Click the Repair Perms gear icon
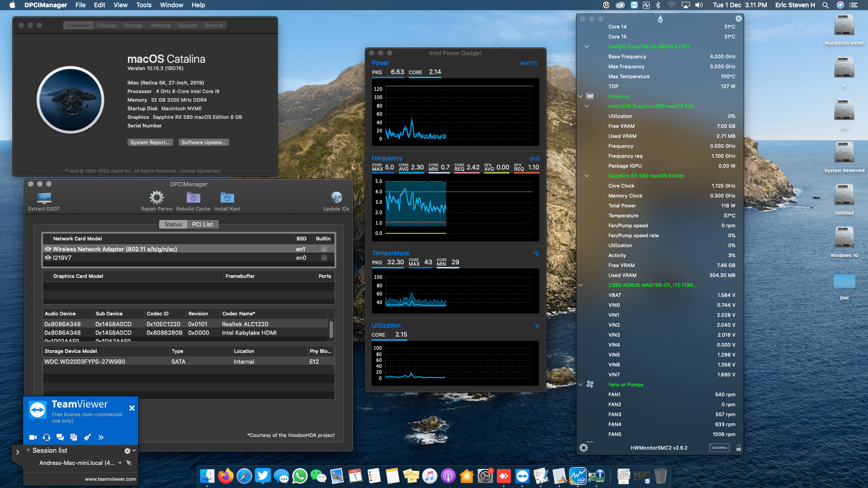Viewport: 868px width, 488px height. [156, 197]
